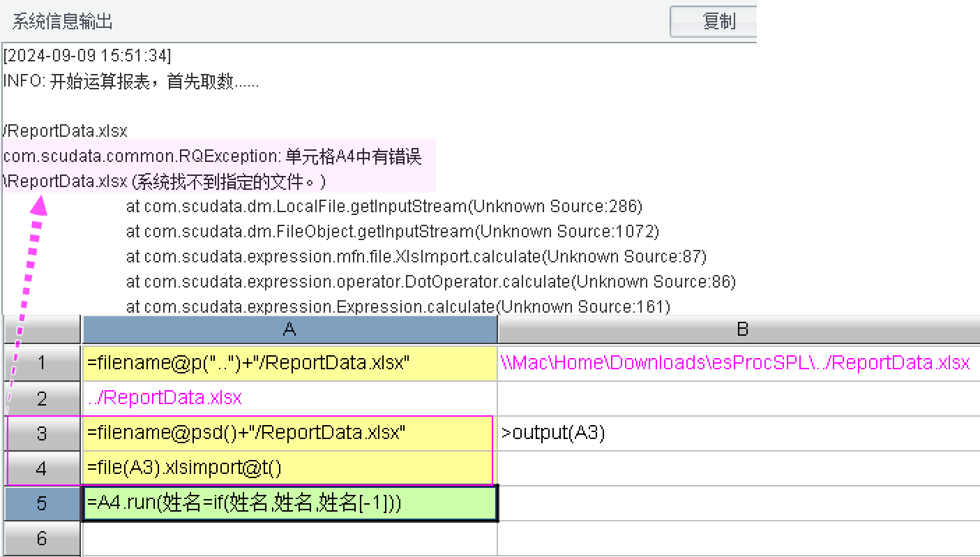Click cell B3 with >output(A3)
Viewport: 980px width, 557px height.
pyautogui.click(x=738, y=433)
